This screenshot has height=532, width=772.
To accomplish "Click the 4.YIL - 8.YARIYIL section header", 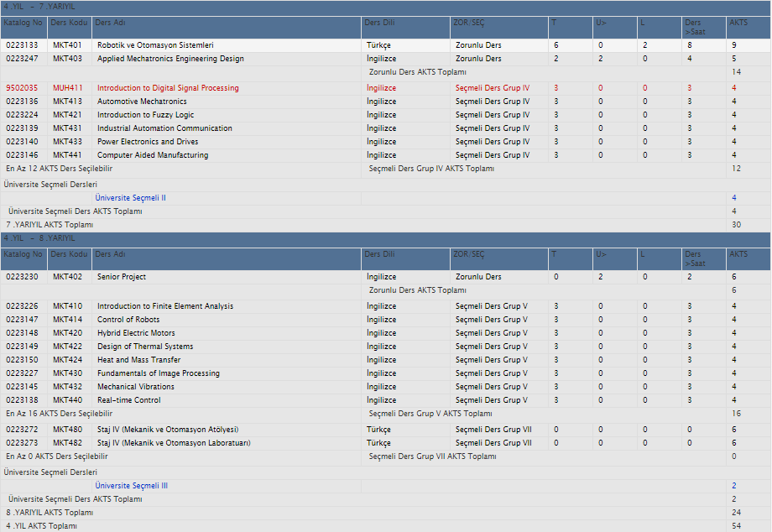I will point(385,238).
